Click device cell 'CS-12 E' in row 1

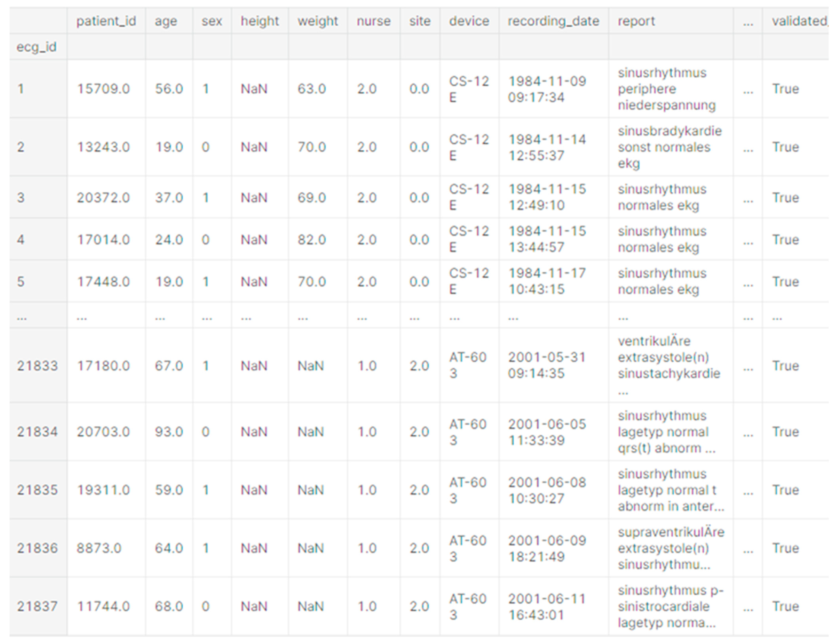469,89
